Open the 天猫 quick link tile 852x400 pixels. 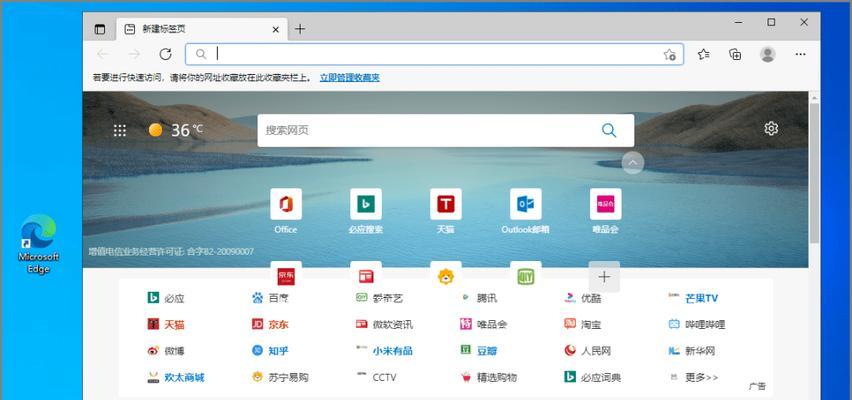(446, 211)
